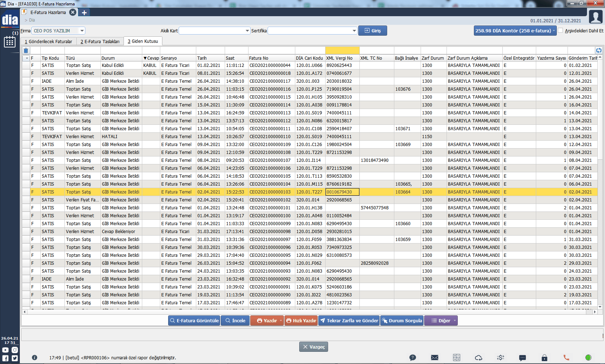605x364 pixels.
Task: Click the dia logo in the sidebar
Action: [x=10, y=20]
